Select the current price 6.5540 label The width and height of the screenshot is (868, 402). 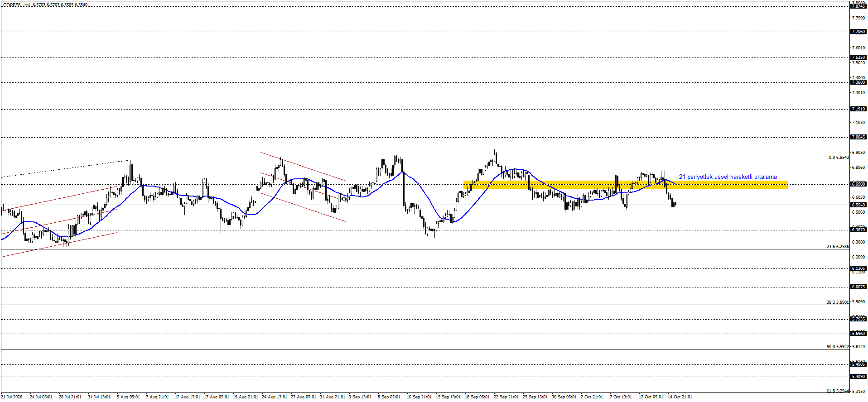858,205
